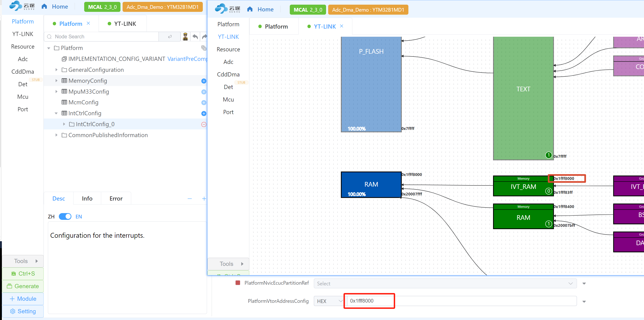
Task: Expand the CommonPublishedInformation tree node
Action: point(56,135)
